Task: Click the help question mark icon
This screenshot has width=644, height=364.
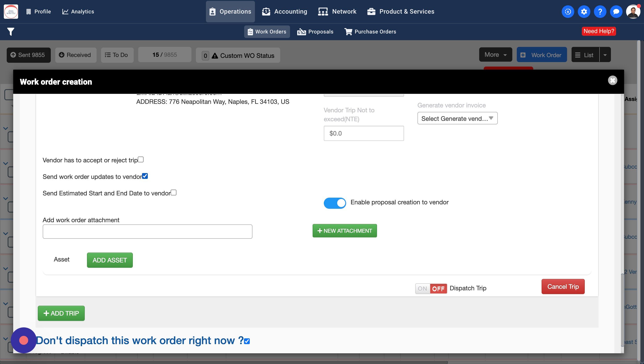Action: pos(600,11)
